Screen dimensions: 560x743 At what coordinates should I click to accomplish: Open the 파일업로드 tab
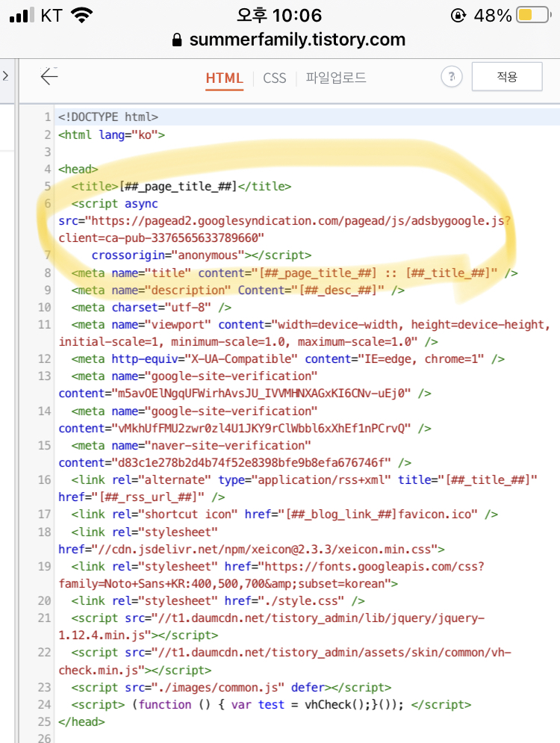(x=336, y=77)
